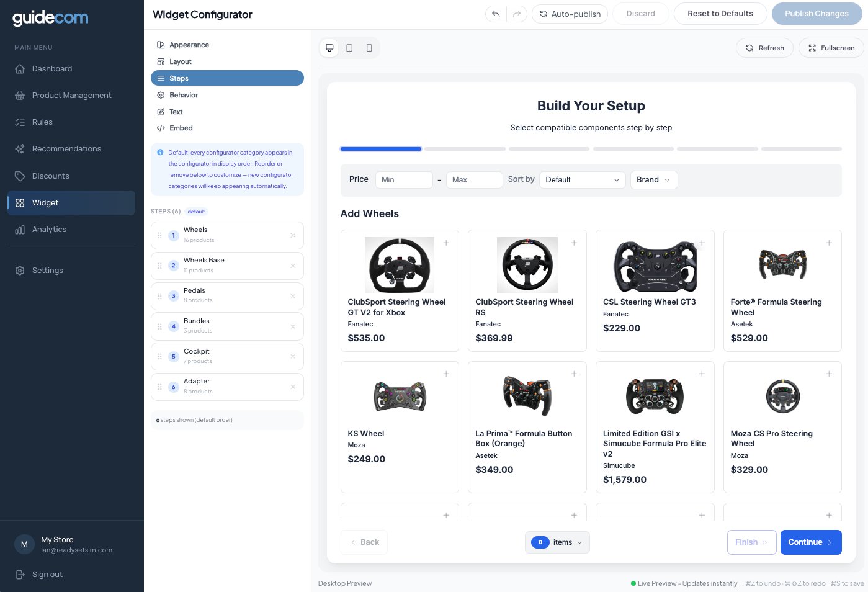868x592 pixels.
Task: Add KS Wheel using plus icon
Action: (446, 374)
